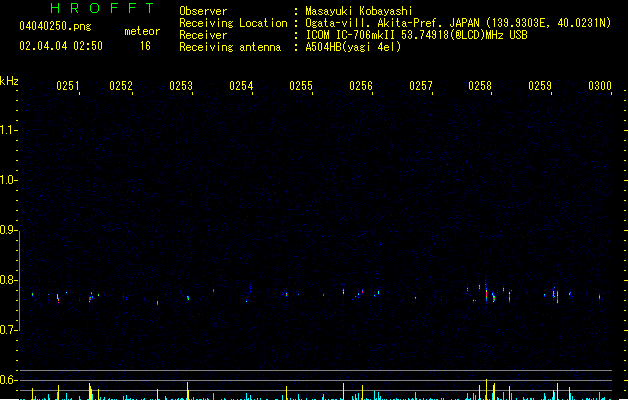
Task: Click the 0.6 kHz axis label
Action: pos(7,380)
